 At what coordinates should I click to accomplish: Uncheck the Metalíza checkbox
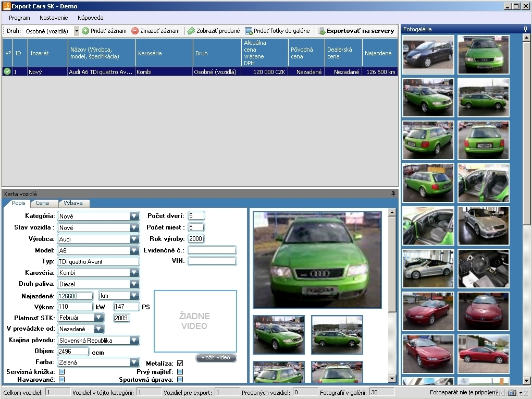180,363
